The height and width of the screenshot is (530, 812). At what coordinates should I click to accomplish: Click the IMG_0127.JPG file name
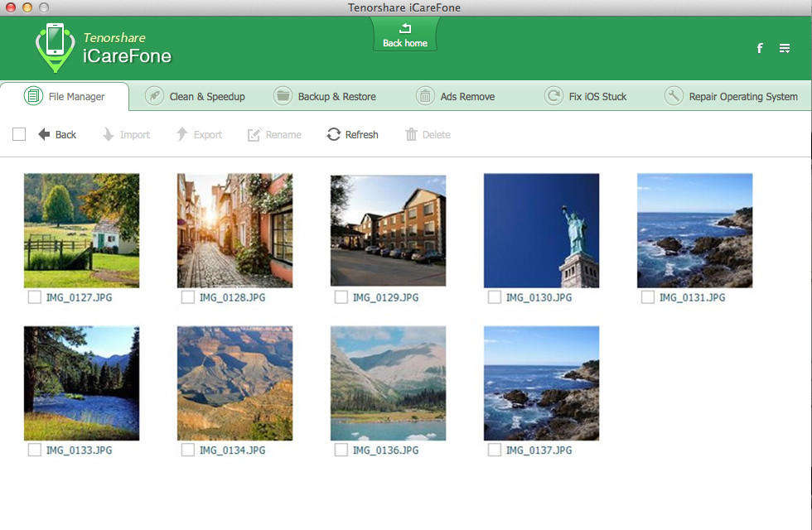click(x=79, y=297)
